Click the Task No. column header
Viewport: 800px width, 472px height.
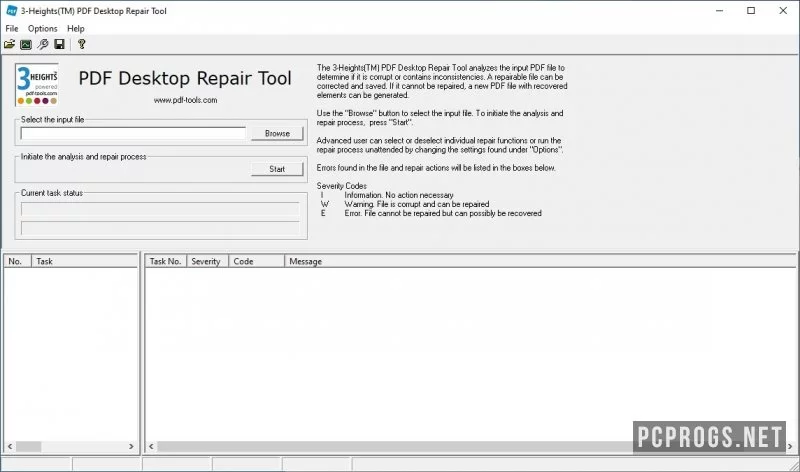(166, 261)
